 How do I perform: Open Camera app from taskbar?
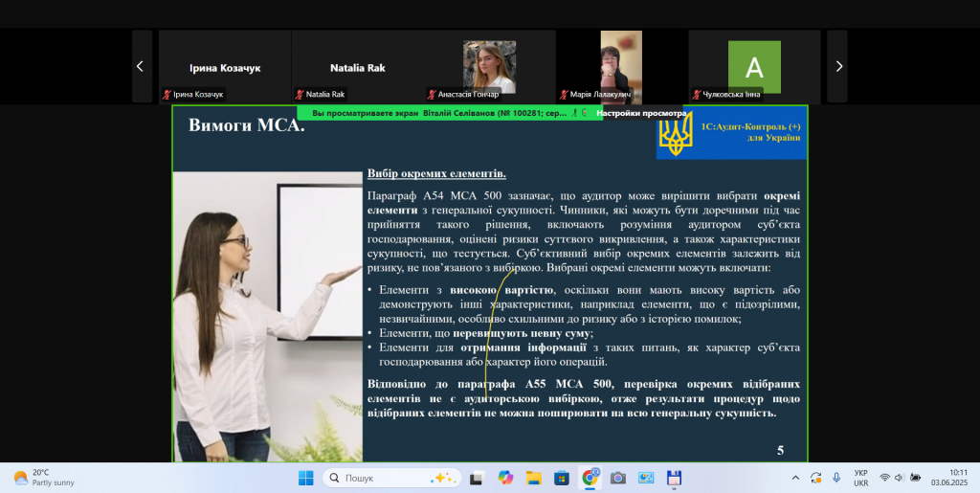point(617,478)
